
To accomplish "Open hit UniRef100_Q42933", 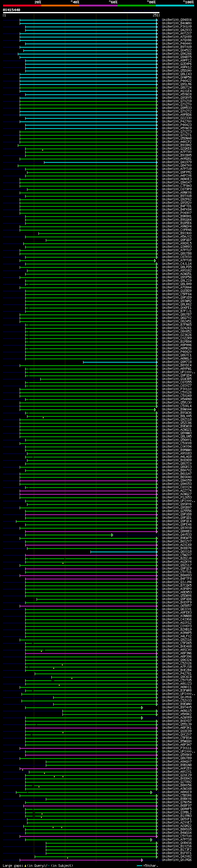I will (177, 30).
